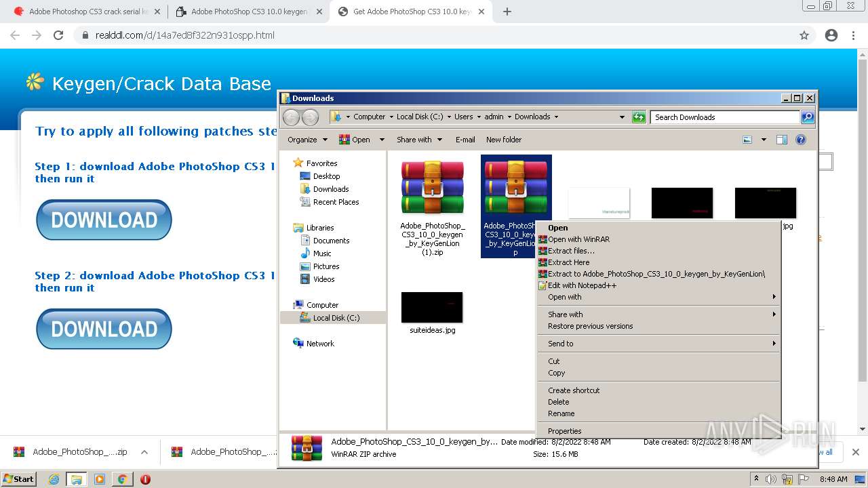The width and height of the screenshot is (868, 488).
Task: Expand the Share with submenu in context menu
Action: click(658, 314)
